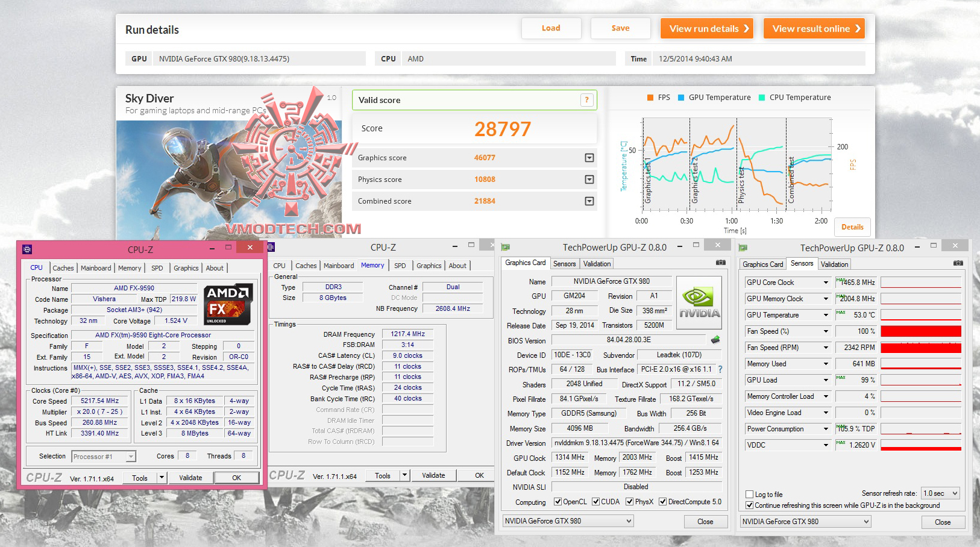980x547 pixels.
Task: Click the overall score 28797
Action: [x=503, y=129]
